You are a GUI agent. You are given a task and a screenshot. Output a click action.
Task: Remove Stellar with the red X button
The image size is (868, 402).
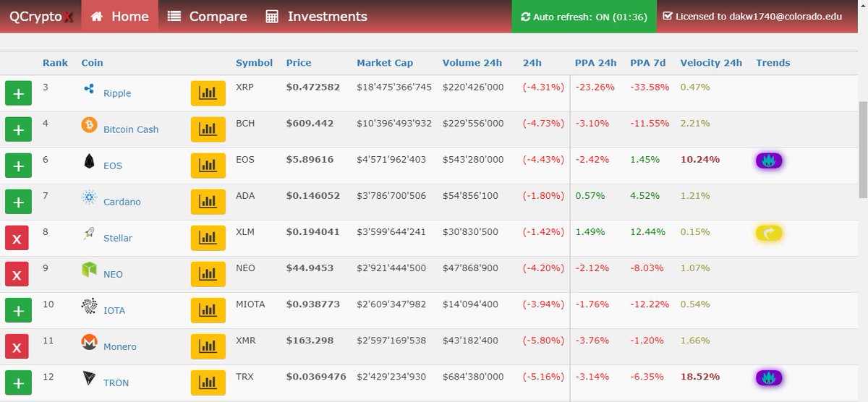coord(18,238)
